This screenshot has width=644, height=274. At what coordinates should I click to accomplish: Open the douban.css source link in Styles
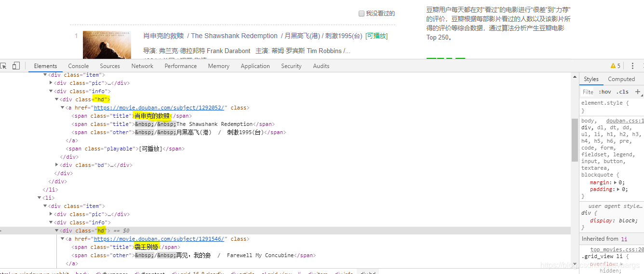[x=625, y=121]
